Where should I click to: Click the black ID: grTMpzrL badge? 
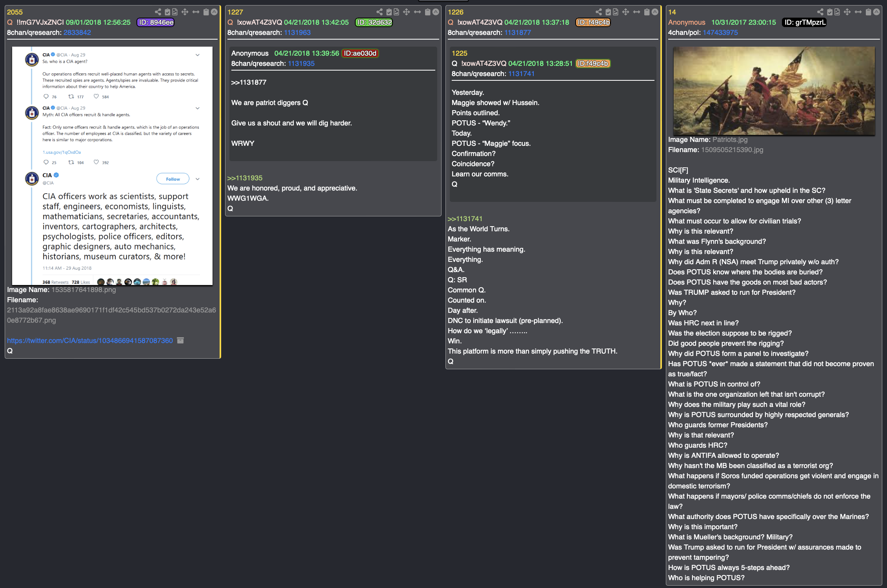pyautogui.click(x=804, y=22)
